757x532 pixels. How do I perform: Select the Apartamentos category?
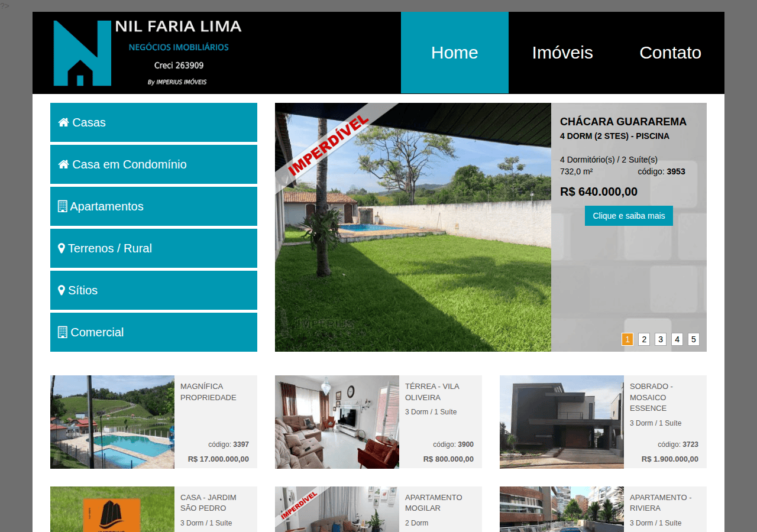coord(154,206)
